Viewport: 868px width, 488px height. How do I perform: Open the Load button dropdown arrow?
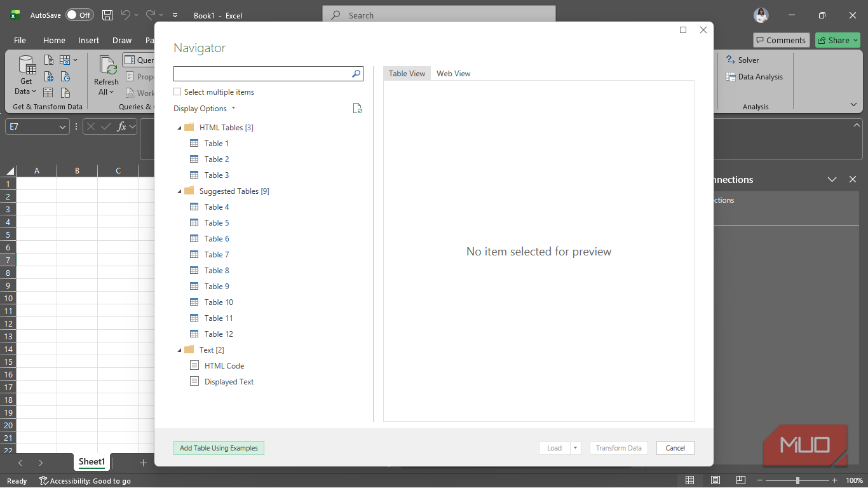tap(576, 448)
